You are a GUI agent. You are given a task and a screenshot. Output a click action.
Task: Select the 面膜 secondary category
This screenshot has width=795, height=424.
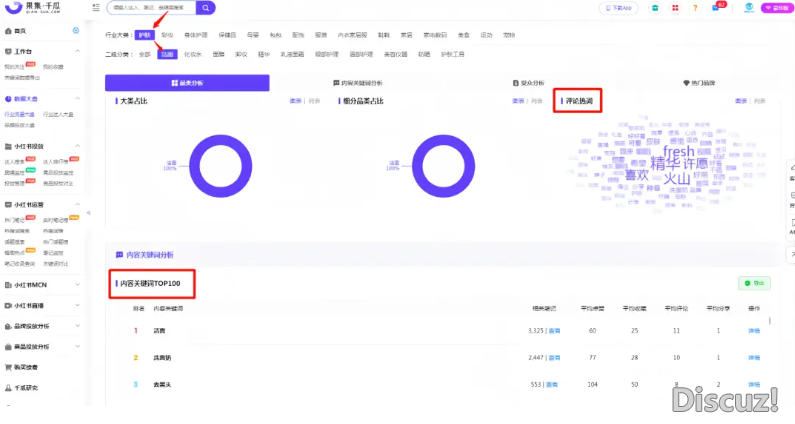[x=219, y=54]
